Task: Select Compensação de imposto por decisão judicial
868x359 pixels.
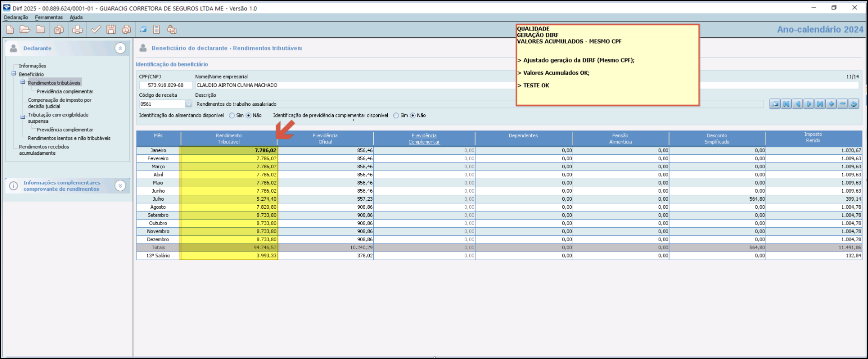Action: point(59,103)
